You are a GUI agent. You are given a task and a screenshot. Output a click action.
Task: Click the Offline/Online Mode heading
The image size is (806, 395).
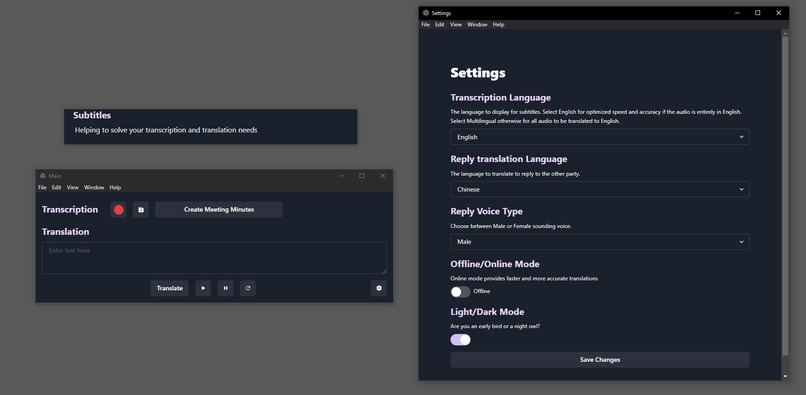(x=495, y=264)
